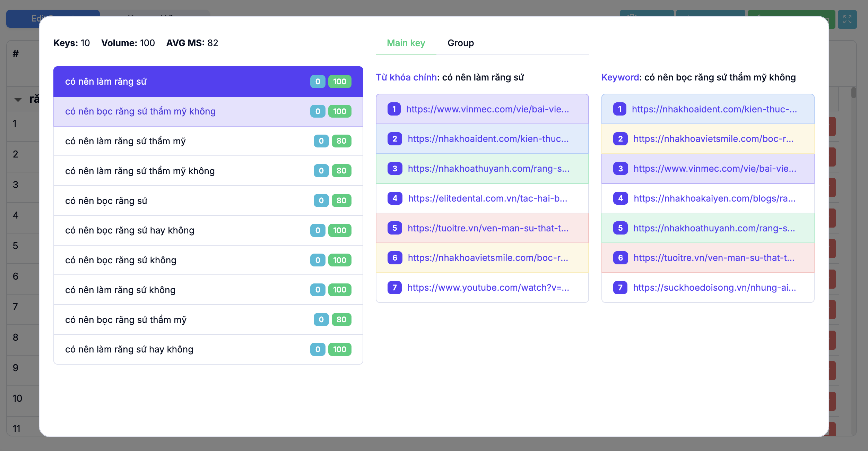
Task: Open nhakhoavietsmile.com link ranked 6 in main key list
Action: point(488,258)
